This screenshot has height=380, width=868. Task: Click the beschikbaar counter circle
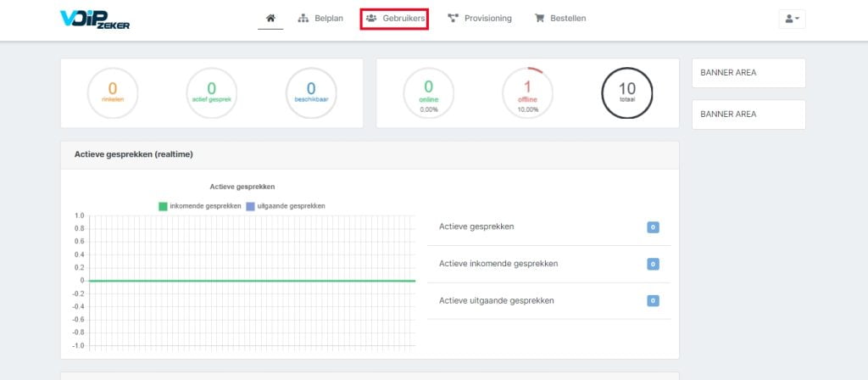coord(311,93)
